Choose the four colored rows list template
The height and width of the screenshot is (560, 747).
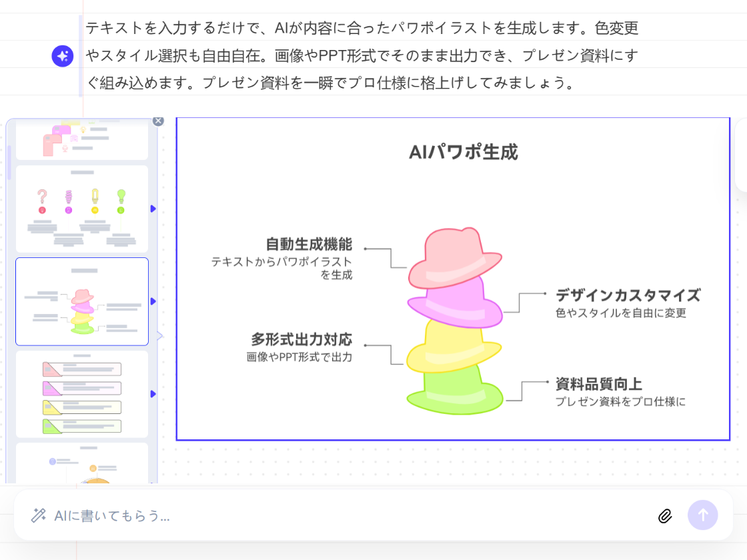pos(82,394)
